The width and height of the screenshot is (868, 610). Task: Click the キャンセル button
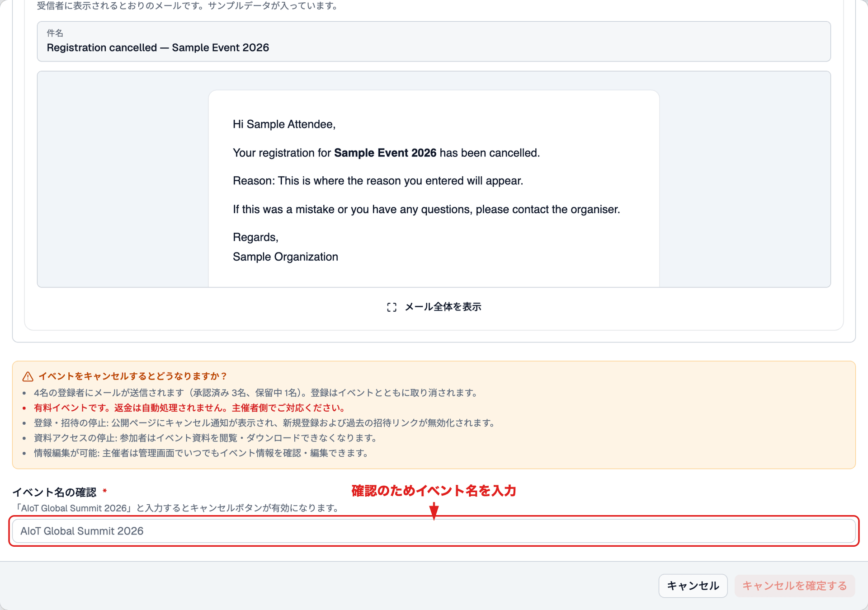point(693,586)
